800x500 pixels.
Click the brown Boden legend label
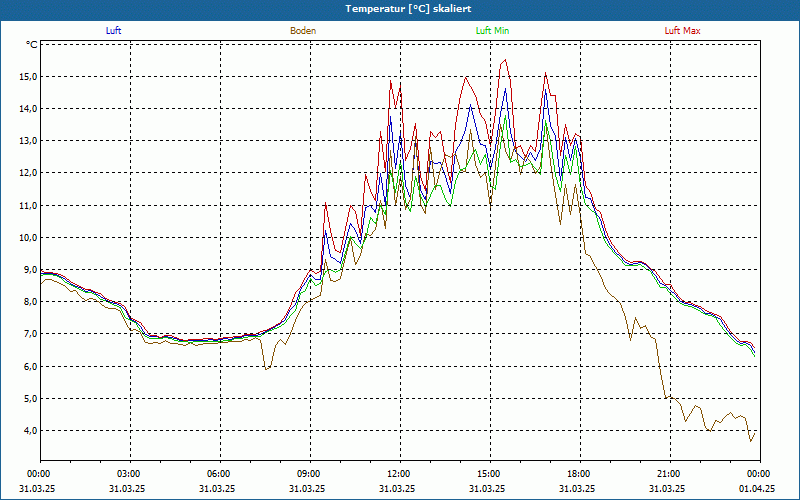[303, 31]
